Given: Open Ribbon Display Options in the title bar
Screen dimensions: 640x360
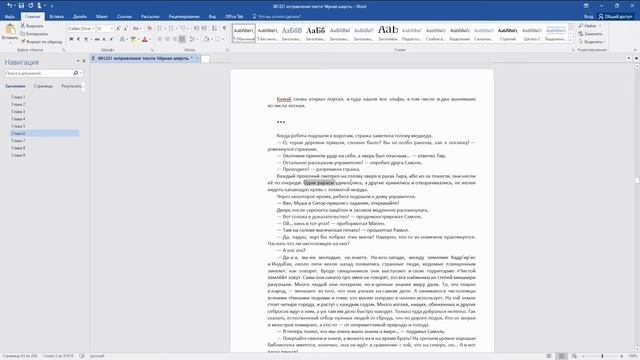Looking at the screenshot, I should pyautogui.click(x=586, y=6).
